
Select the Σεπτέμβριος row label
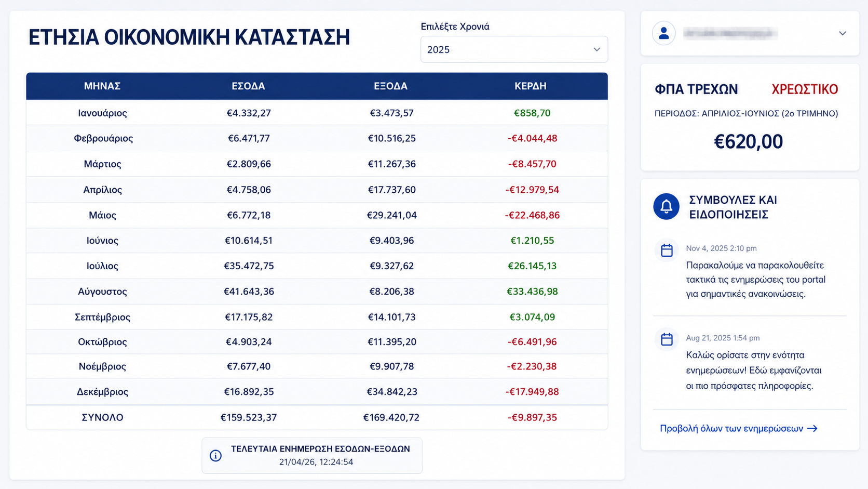pyautogui.click(x=102, y=317)
